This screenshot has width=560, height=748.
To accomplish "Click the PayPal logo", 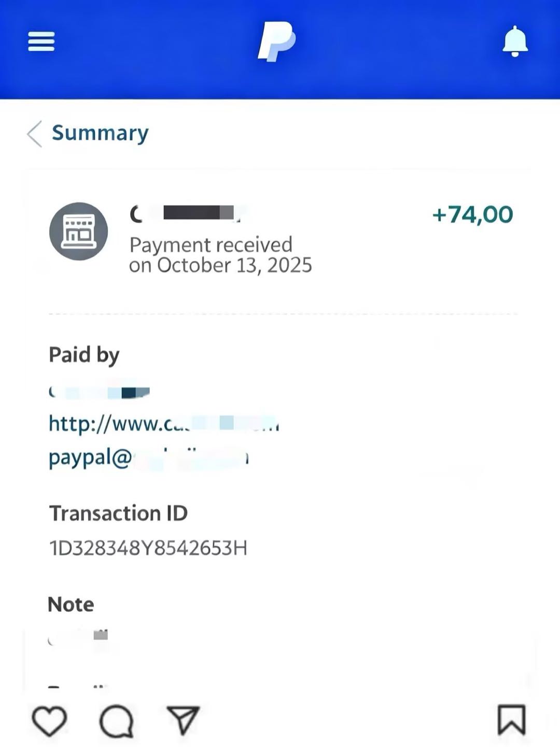I will (276, 41).
